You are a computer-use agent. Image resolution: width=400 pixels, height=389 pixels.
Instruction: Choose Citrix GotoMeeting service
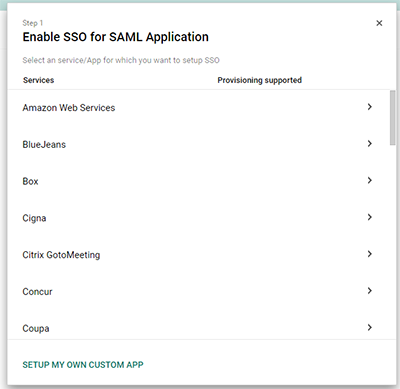[x=61, y=255]
